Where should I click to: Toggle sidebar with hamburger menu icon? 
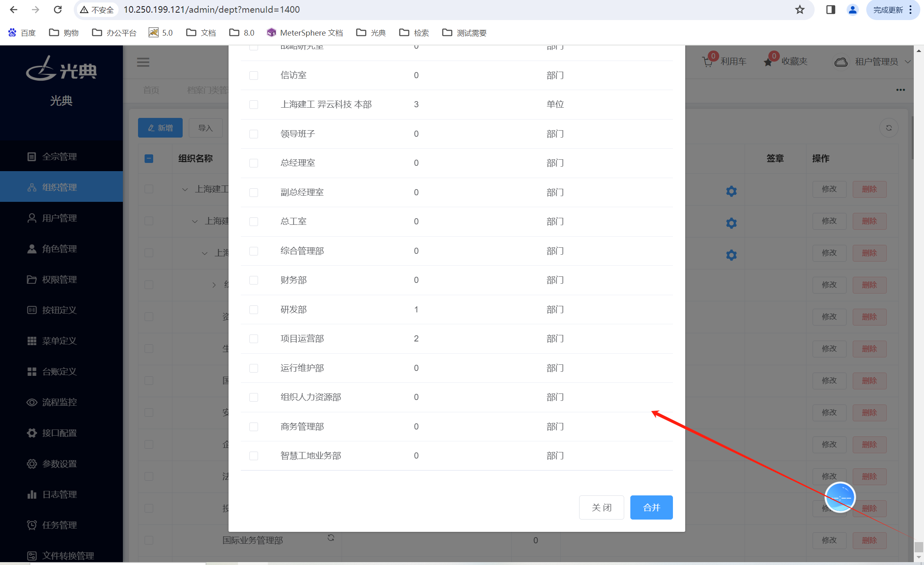point(143,62)
